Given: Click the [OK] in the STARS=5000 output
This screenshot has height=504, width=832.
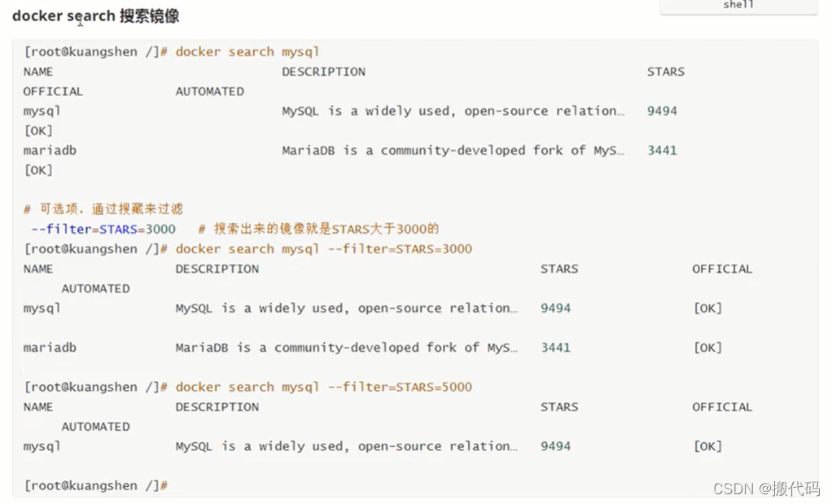Looking at the screenshot, I should tap(707, 447).
